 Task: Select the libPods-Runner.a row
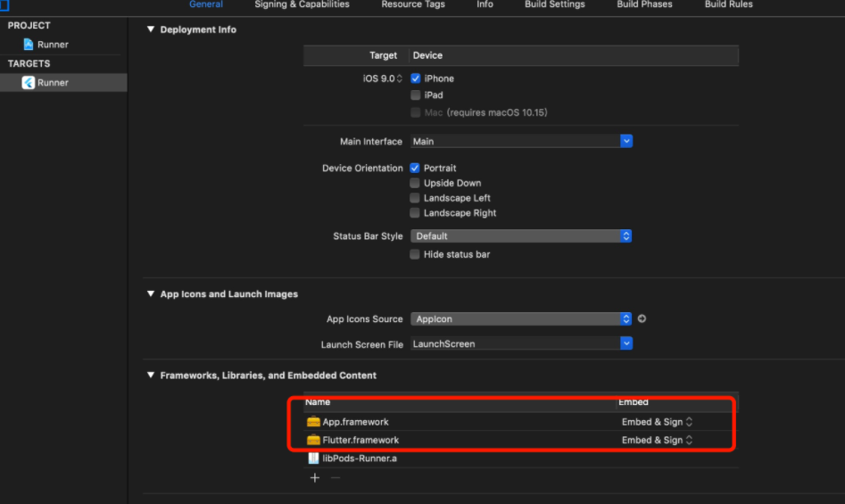point(520,459)
